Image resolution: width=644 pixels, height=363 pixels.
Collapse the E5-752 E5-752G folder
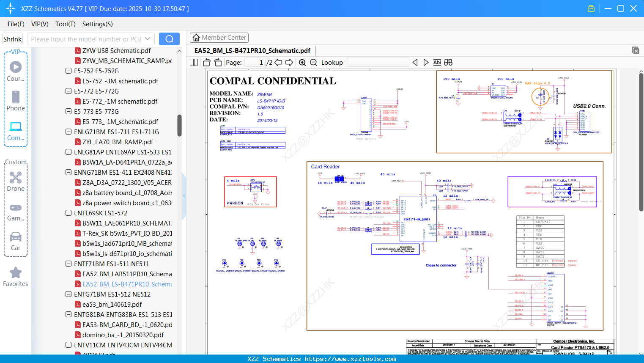coord(69,71)
